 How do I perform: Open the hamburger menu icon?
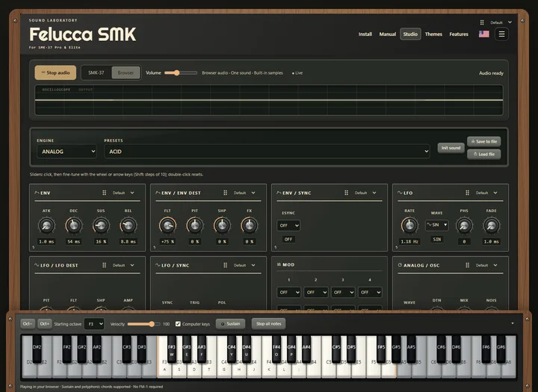click(x=501, y=34)
